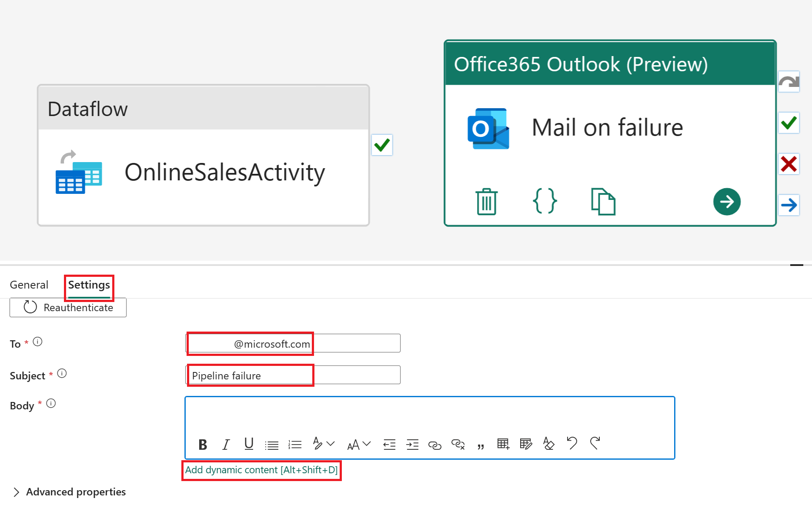Image resolution: width=812 pixels, height=508 pixels.
Task: Switch to the General tab
Action: point(29,285)
